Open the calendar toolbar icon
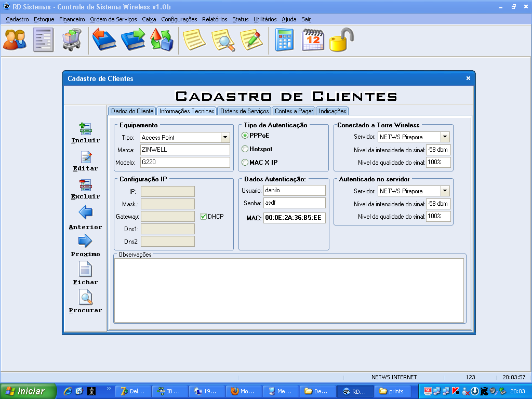This screenshot has height=399, width=532. tap(313, 40)
